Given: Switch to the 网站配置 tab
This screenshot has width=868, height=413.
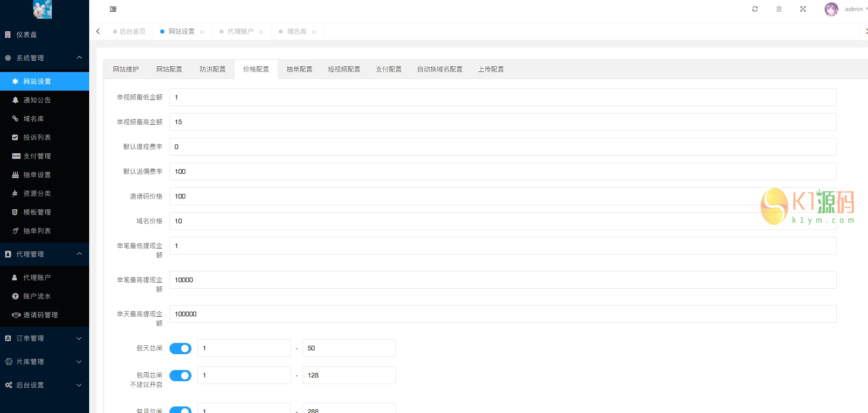Looking at the screenshot, I should [x=169, y=69].
